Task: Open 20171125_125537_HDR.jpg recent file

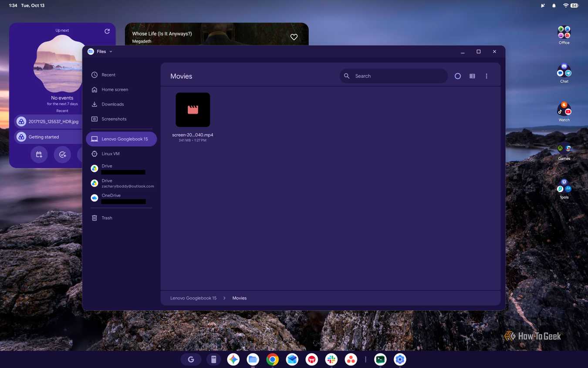Action: (x=48, y=122)
